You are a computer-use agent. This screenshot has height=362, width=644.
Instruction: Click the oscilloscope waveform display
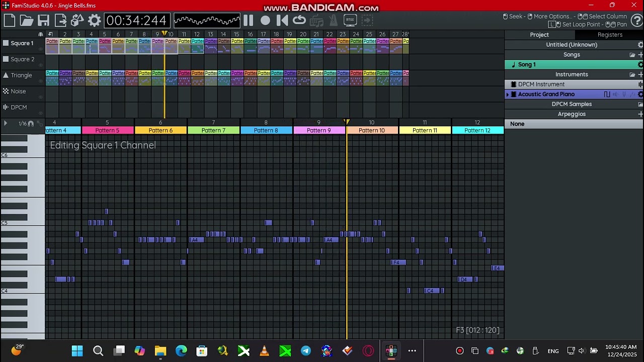207,21
